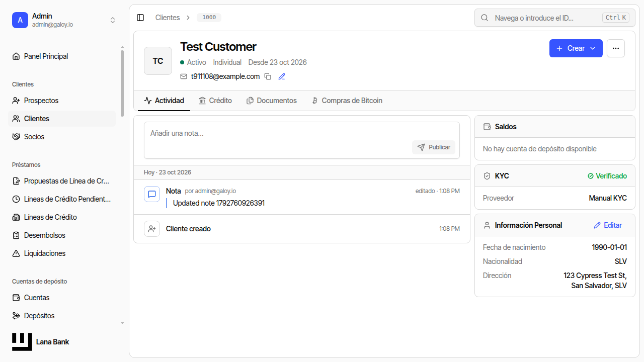Go to Clientes breadcrumb link

point(168,18)
